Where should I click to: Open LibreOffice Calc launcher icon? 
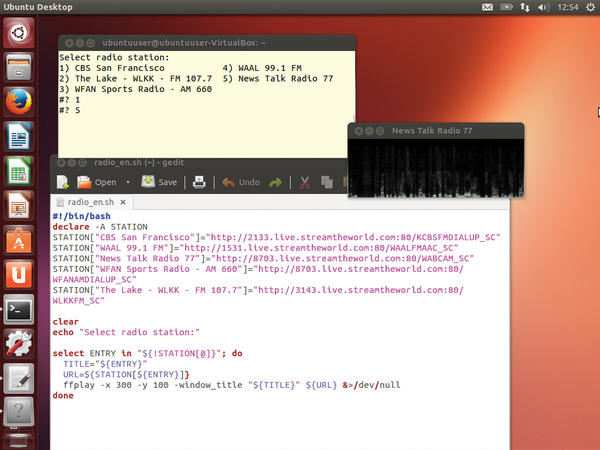pyautogui.click(x=18, y=171)
